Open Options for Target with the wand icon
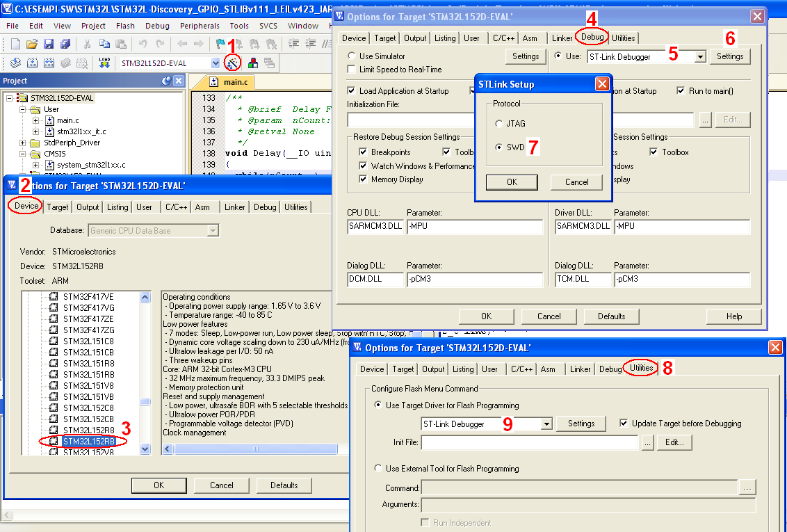 232,63
